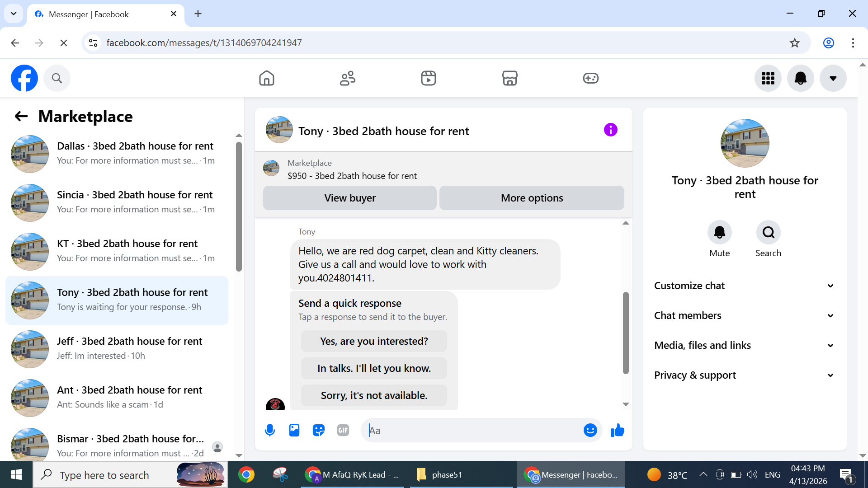The image size is (868, 488).
Task: Click the View buyer button
Action: click(x=350, y=198)
